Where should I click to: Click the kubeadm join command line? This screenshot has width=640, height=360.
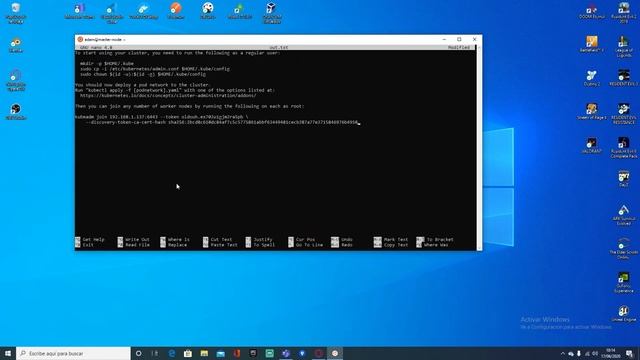[x=162, y=117]
